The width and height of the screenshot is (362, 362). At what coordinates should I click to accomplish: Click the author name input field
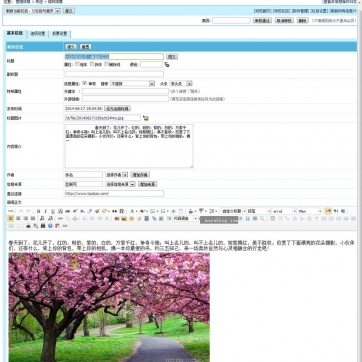click(84, 175)
